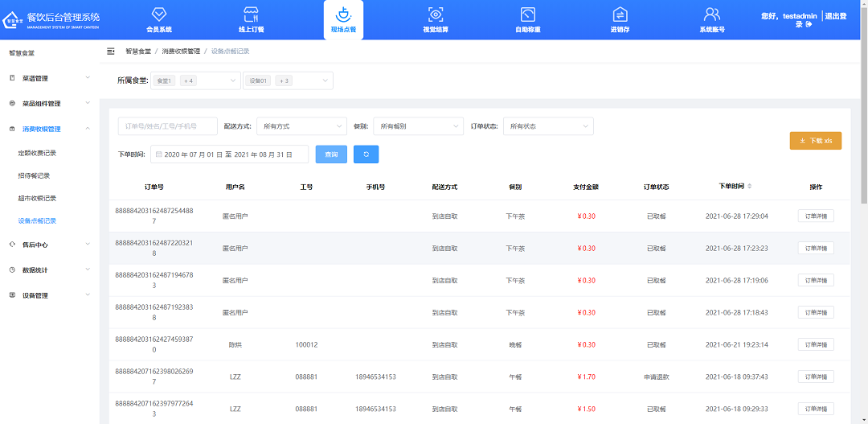Expand the 数据统计 sidebar section

click(48, 270)
